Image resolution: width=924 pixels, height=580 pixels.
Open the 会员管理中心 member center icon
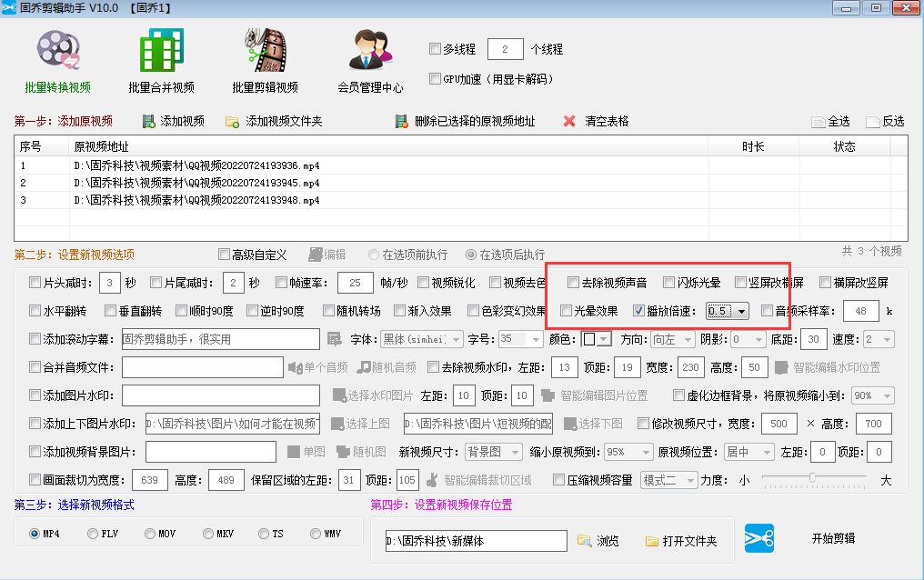point(370,50)
